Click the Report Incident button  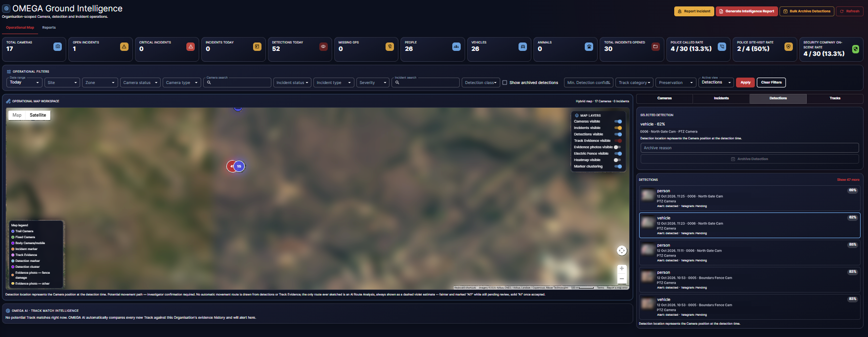(694, 11)
